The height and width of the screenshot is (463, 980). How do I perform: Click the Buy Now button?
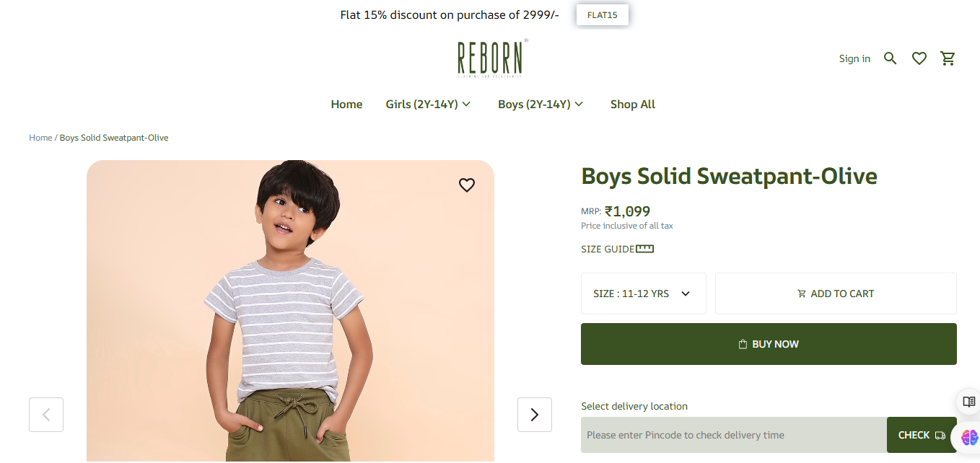(769, 344)
